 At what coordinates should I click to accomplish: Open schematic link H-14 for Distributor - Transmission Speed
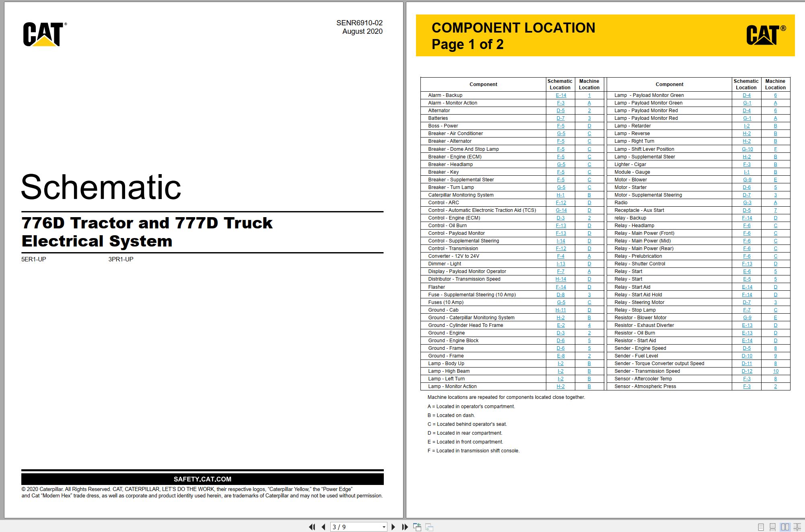click(x=561, y=279)
